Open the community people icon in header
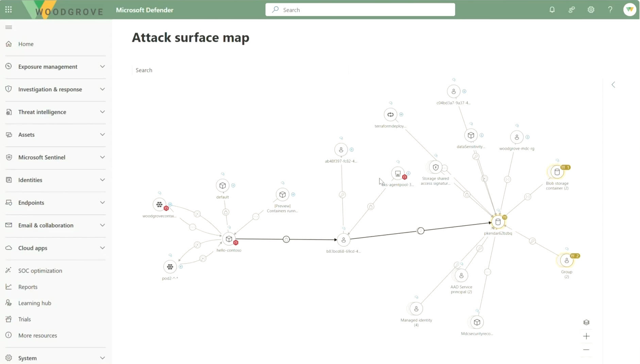Viewport: 640px width, 364px height. [572, 10]
